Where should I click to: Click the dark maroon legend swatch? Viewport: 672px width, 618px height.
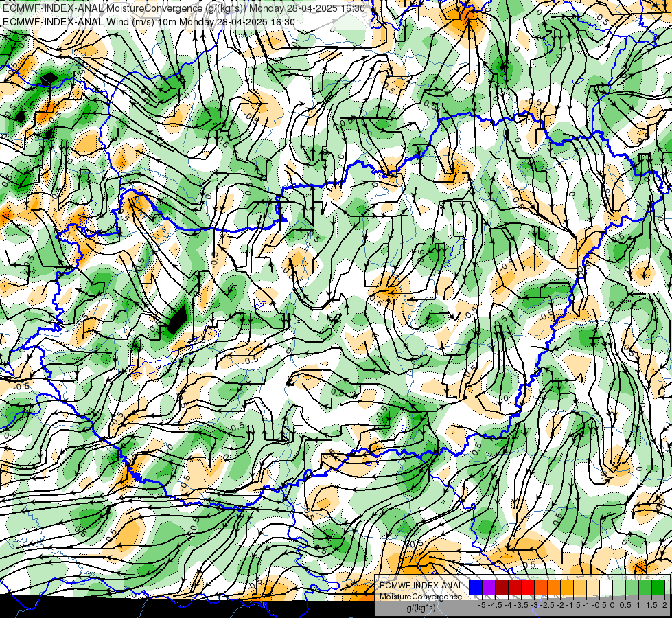(502, 588)
